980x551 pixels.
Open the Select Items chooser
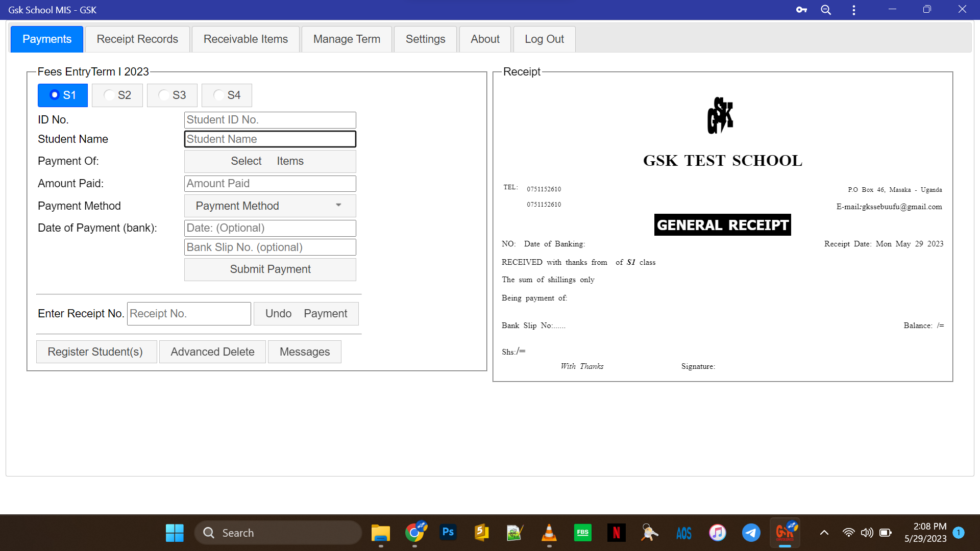coord(270,161)
